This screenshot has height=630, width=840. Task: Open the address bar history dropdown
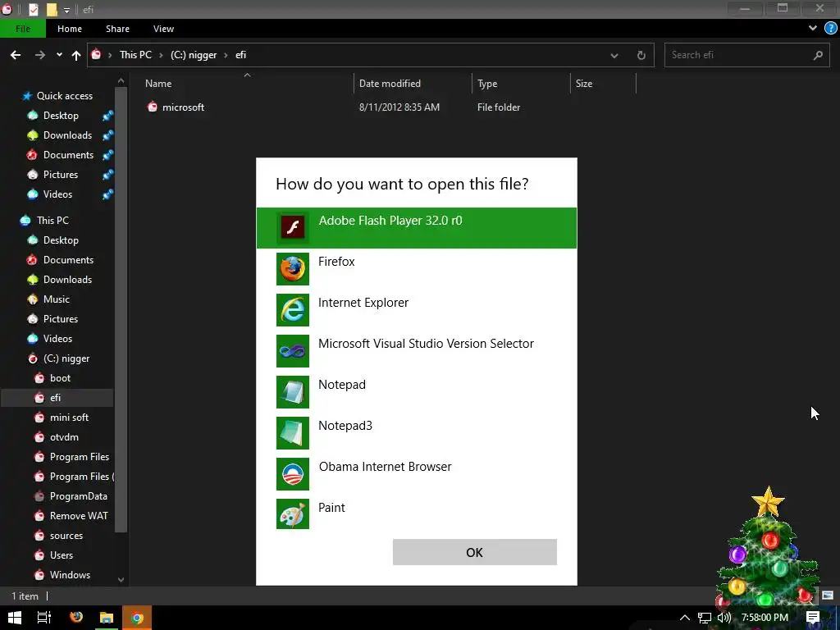click(x=614, y=55)
